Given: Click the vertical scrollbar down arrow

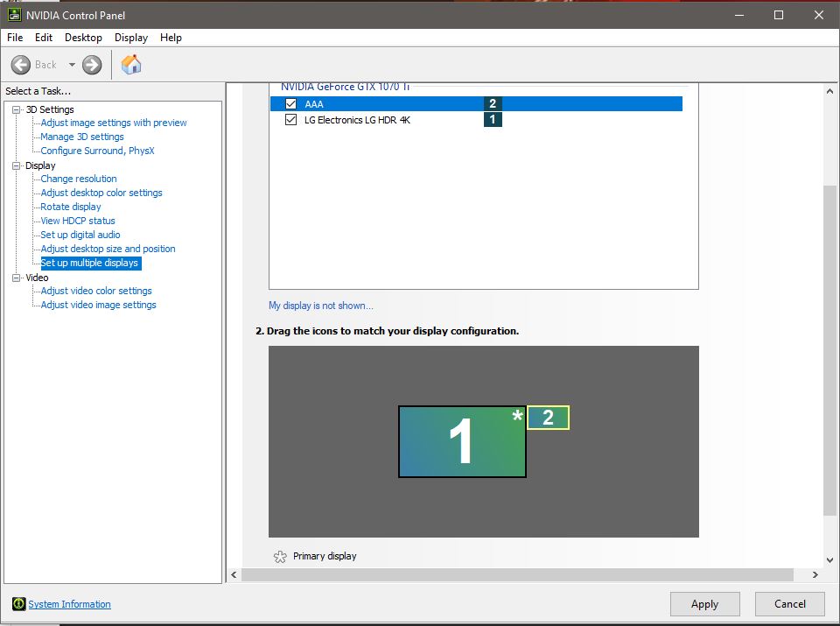Looking at the screenshot, I should point(829,560).
